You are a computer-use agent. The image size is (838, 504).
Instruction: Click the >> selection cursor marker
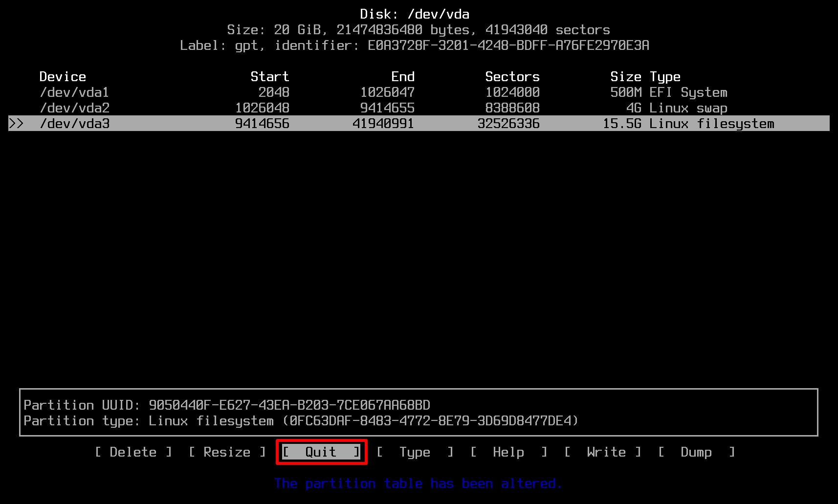click(x=16, y=124)
